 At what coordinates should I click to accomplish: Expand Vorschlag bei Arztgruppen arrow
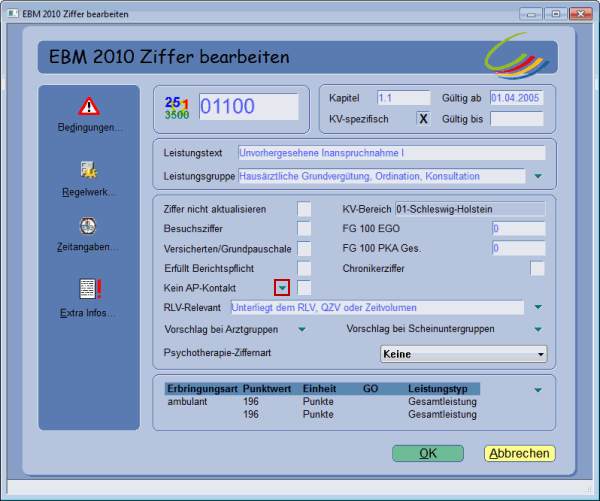(x=302, y=329)
